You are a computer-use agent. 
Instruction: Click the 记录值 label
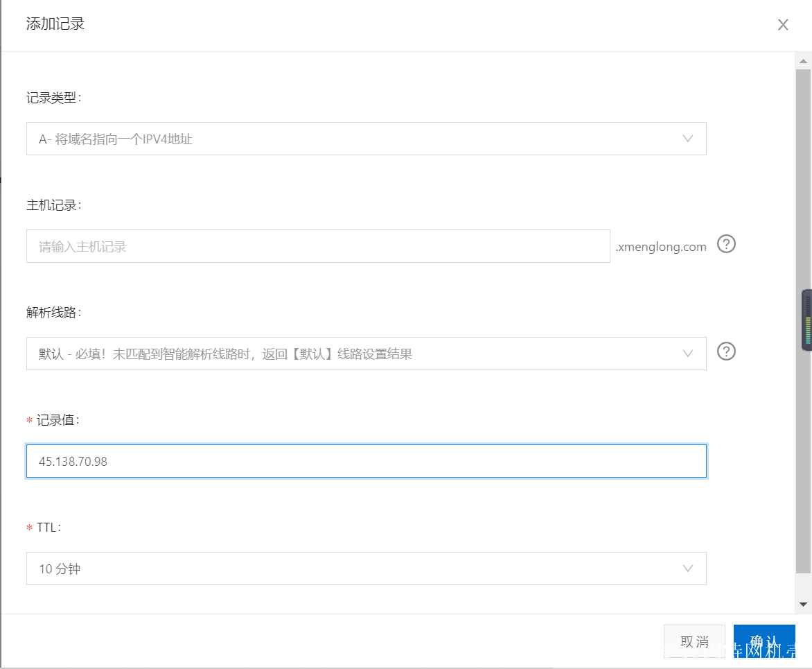tap(58, 420)
